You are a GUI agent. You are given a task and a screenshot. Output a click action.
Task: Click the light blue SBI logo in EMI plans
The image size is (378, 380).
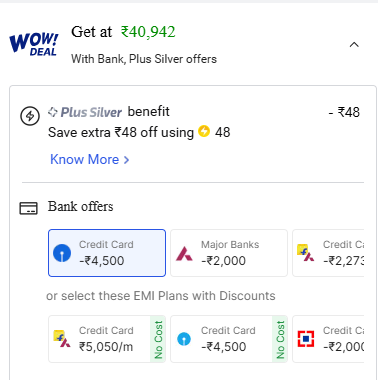[184, 339]
